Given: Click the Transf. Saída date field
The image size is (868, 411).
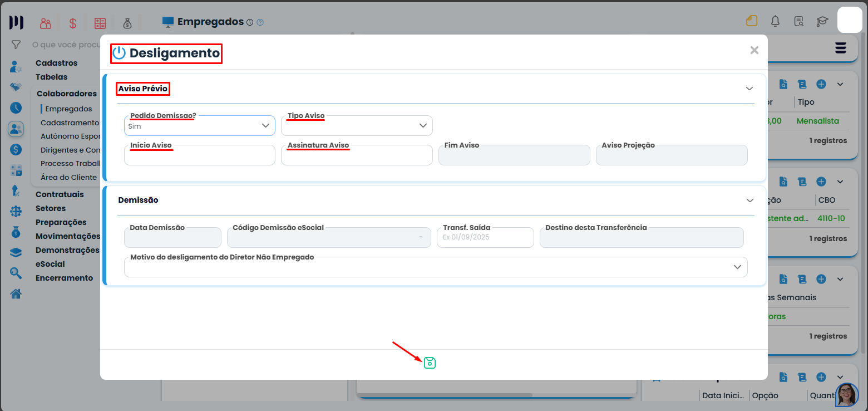Looking at the screenshot, I should point(485,237).
